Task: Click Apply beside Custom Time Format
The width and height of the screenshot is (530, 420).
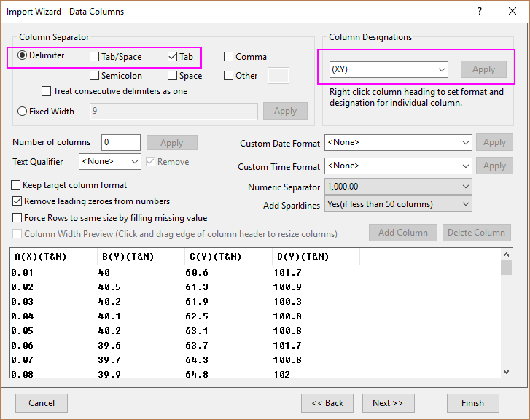Action: tap(494, 166)
